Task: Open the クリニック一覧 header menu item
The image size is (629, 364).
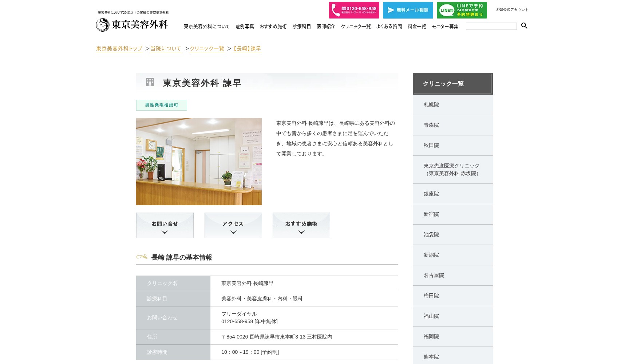Action: (x=356, y=27)
